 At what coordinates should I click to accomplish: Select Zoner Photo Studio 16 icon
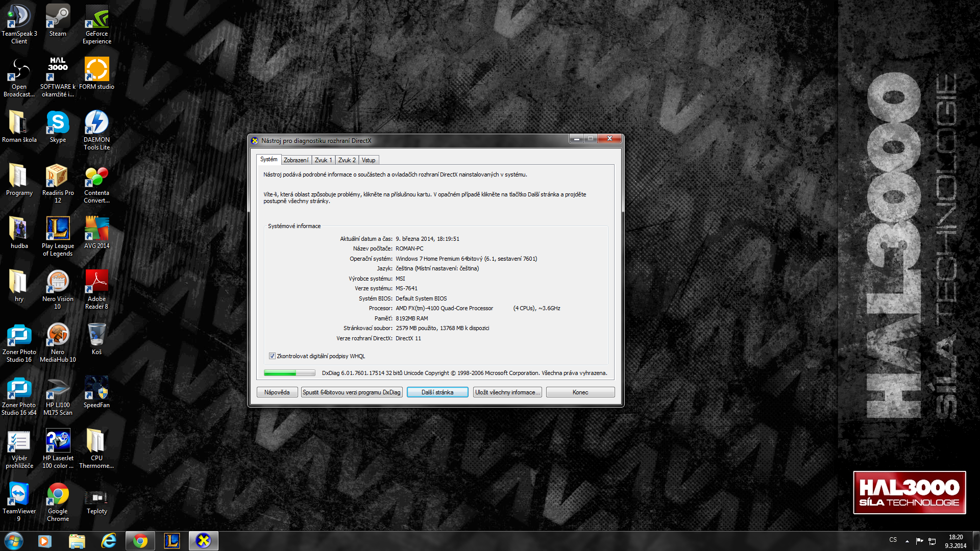coord(19,342)
